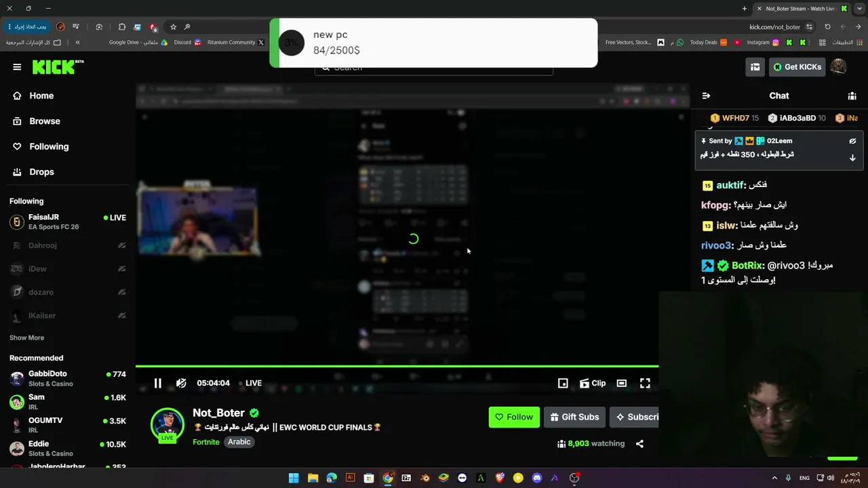Toggle theater mode on the player
This screenshot has height=488, width=868.
pyautogui.click(x=621, y=383)
